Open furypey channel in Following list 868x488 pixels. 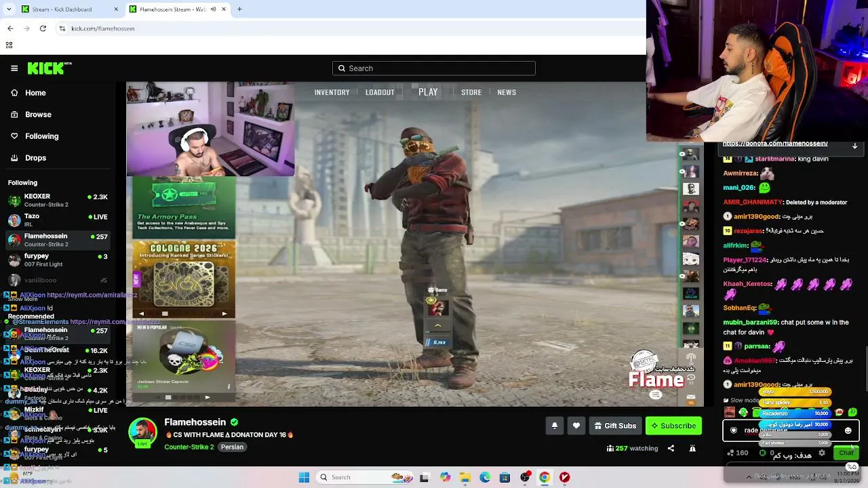[58, 260]
